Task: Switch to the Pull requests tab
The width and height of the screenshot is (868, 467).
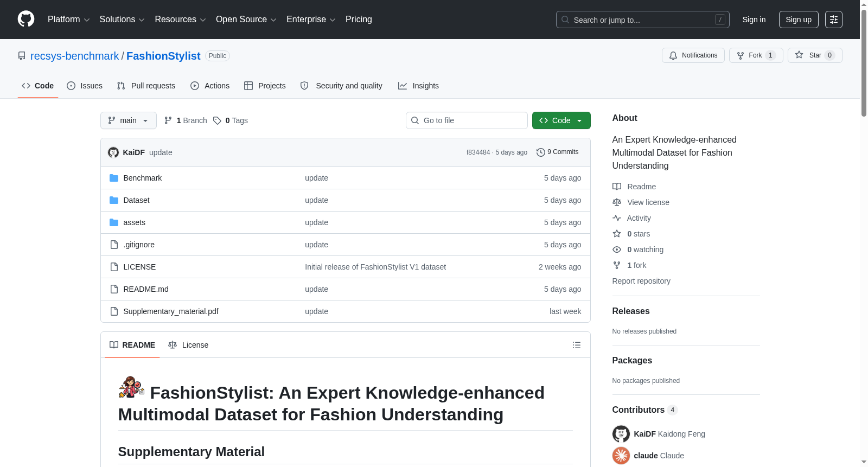Action: (x=146, y=86)
